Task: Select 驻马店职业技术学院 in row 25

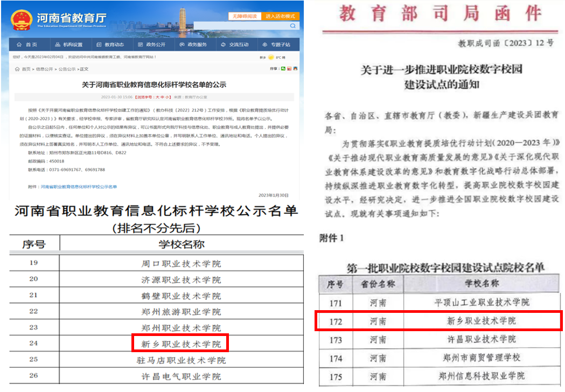Action: point(182,360)
